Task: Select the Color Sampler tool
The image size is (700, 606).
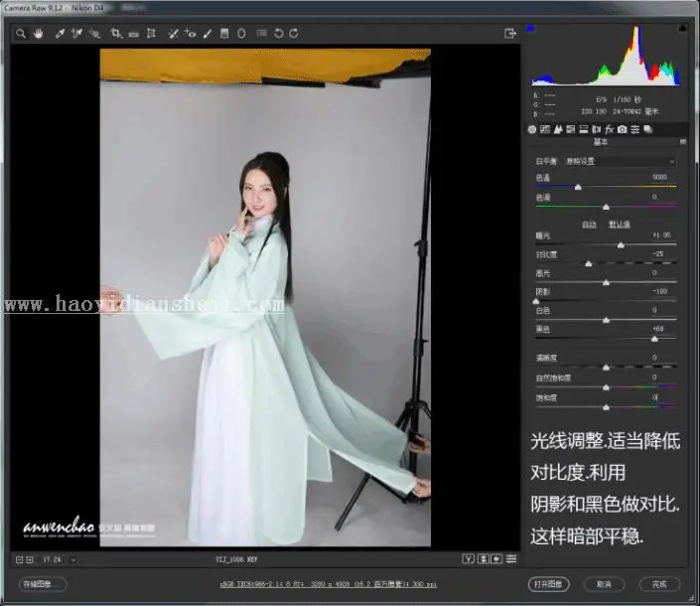Action: [76, 34]
